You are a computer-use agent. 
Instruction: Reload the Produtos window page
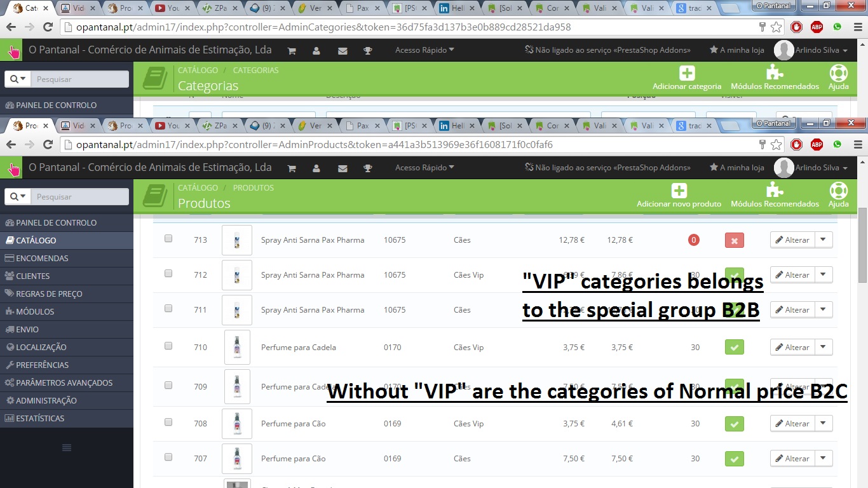click(48, 145)
